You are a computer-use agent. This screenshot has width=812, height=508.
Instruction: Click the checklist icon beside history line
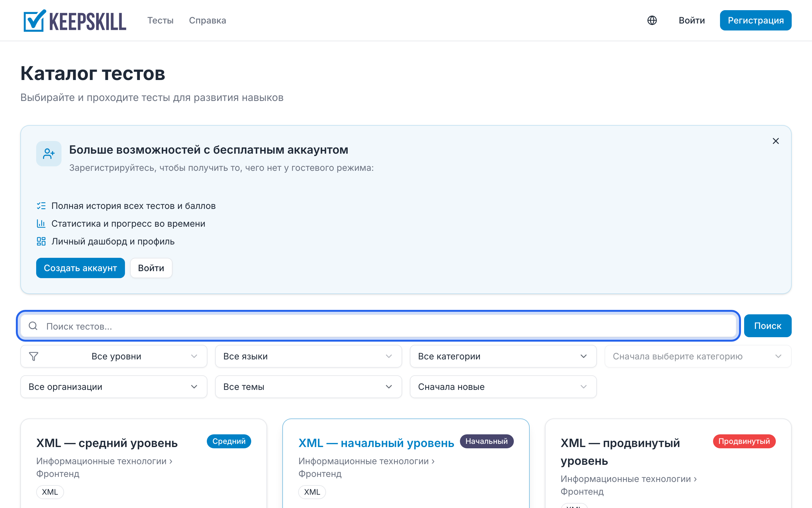click(41, 206)
